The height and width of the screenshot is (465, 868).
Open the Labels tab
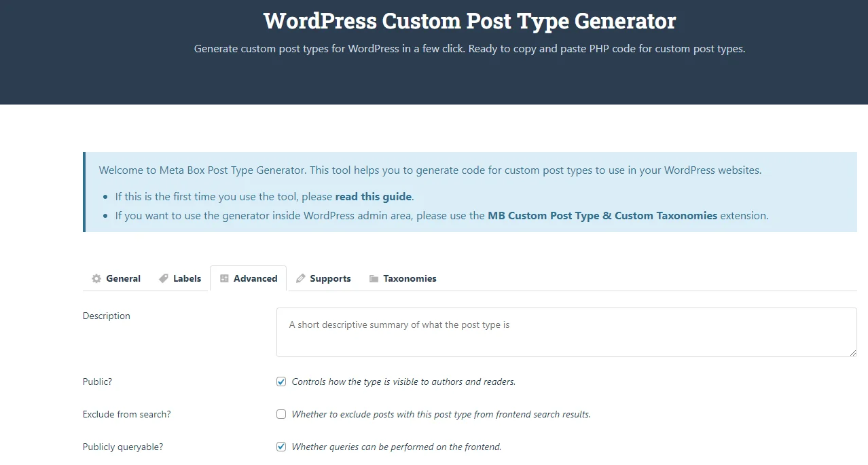coord(180,278)
